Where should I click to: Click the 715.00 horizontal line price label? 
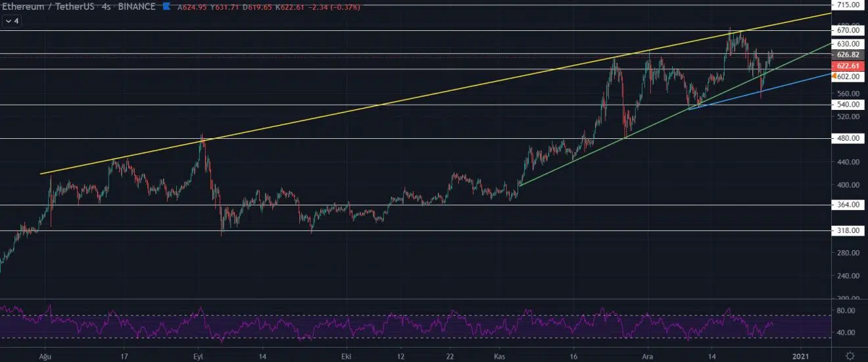(x=848, y=5)
